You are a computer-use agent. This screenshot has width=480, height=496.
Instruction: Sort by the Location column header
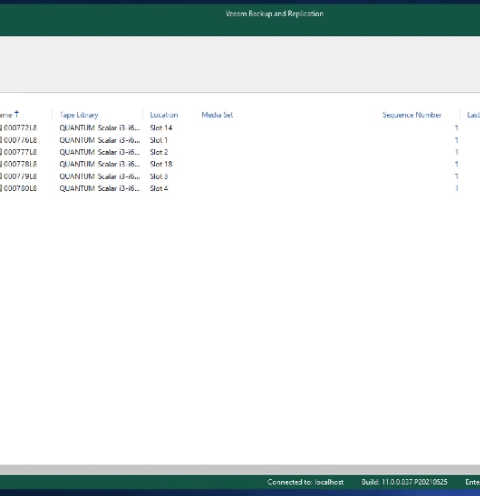click(x=164, y=115)
